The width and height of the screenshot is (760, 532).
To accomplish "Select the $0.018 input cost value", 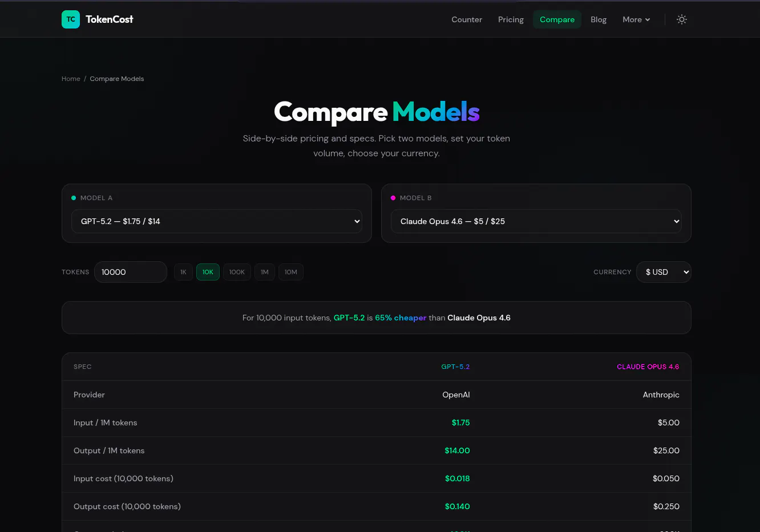I will (458, 478).
